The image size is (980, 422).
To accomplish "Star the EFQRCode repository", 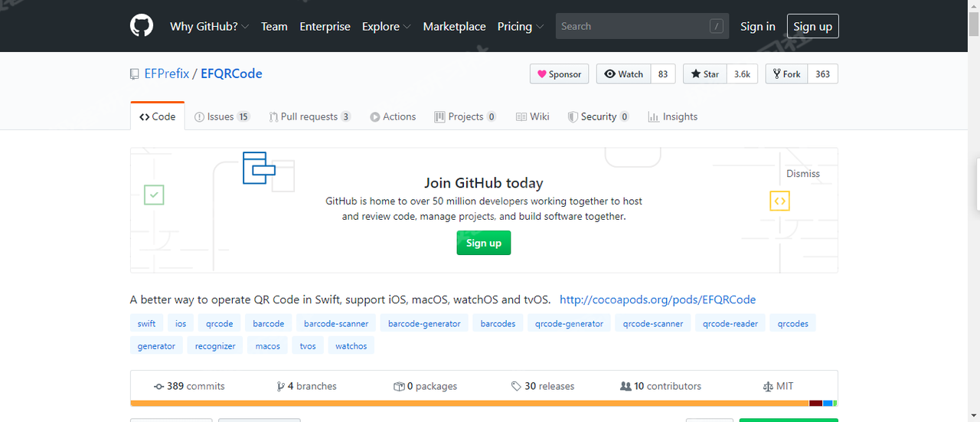I will point(705,74).
